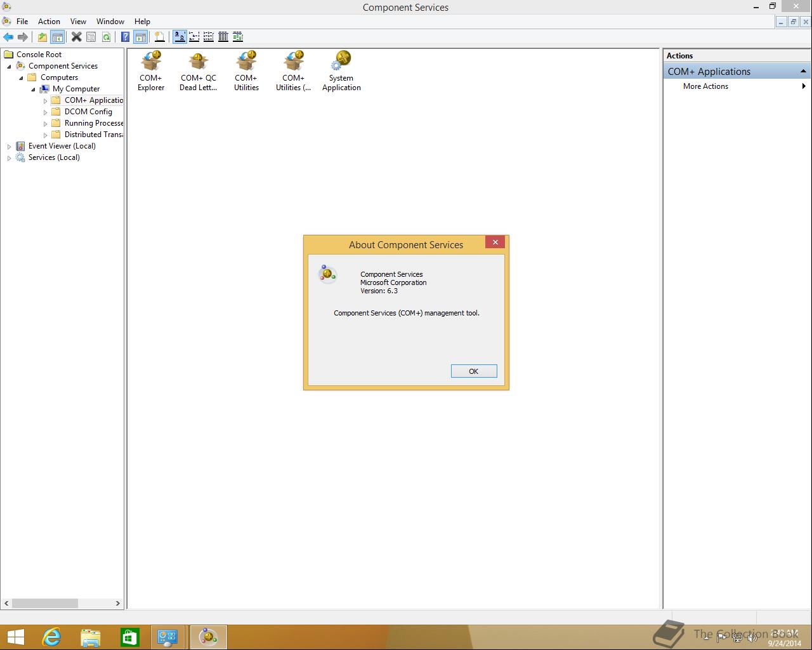Click the blue Help question mark icon
The height and width of the screenshot is (650, 812).
pyautogui.click(x=126, y=37)
